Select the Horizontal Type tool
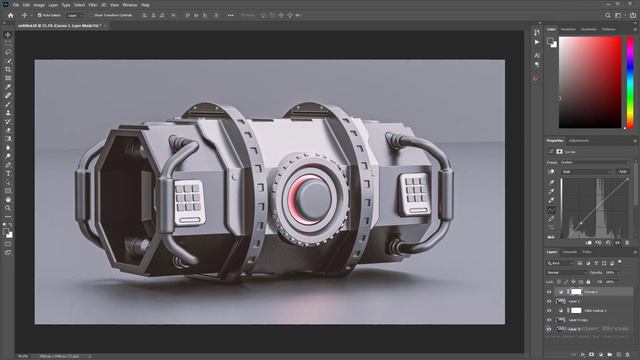Image resolution: width=640 pixels, height=360 pixels. pos(8,173)
